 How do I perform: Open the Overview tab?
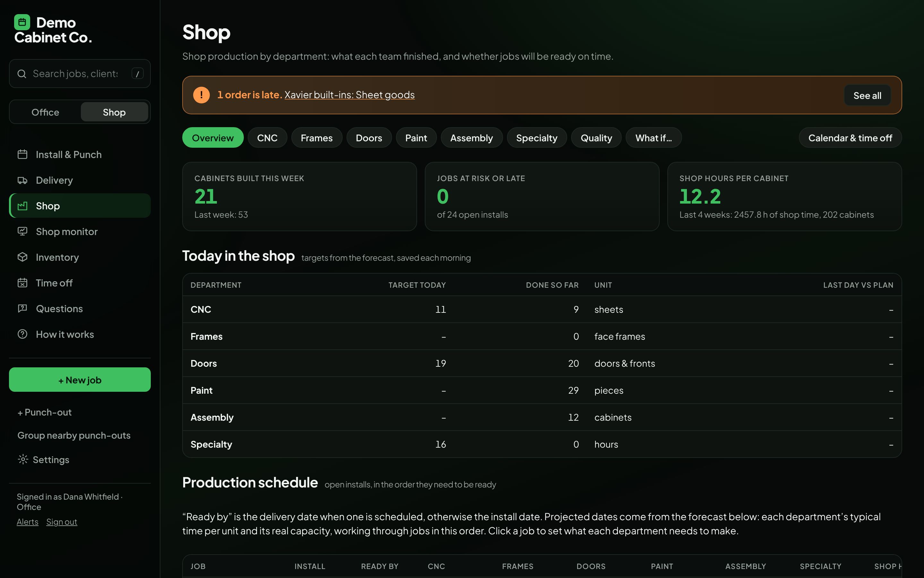[x=213, y=138]
